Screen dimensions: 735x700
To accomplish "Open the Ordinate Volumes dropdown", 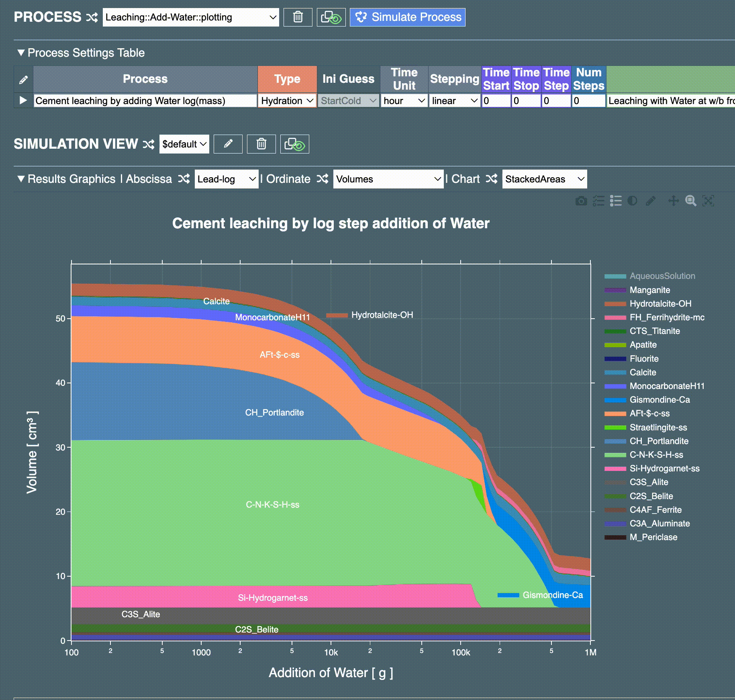I will click(388, 179).
